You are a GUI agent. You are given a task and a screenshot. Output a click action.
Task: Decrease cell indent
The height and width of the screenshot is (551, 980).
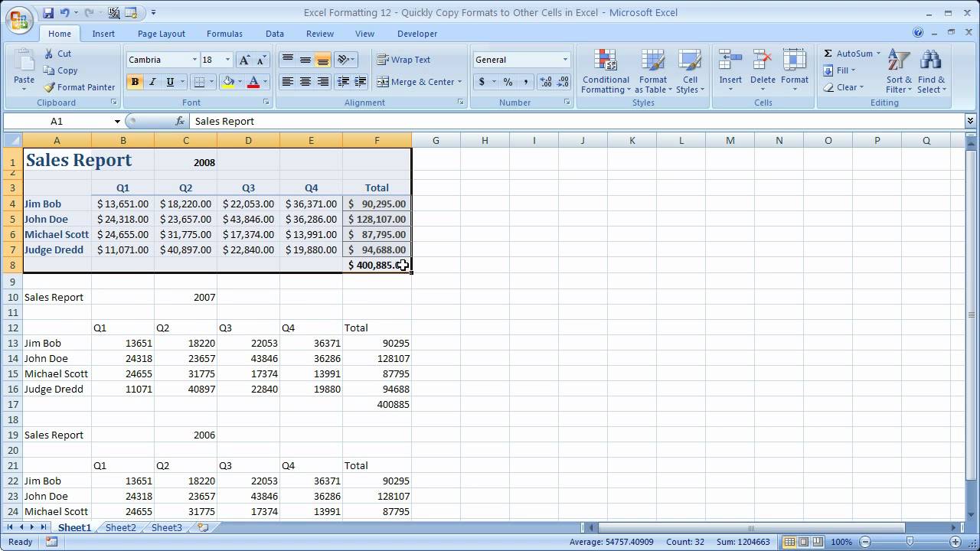click(344, 82)
